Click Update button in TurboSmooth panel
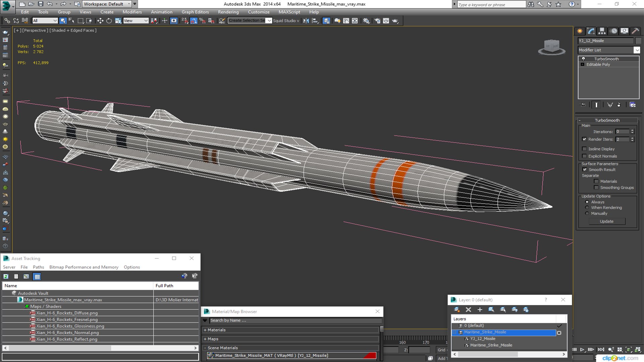The width and height of the screenshot is (644, 362). pyautogui.click(x=607, y=221)
